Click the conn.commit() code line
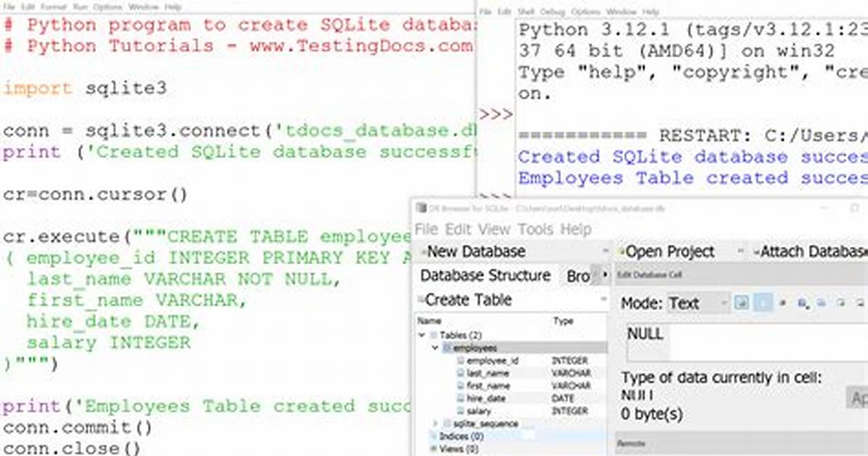868x456 pixels. 78,428
